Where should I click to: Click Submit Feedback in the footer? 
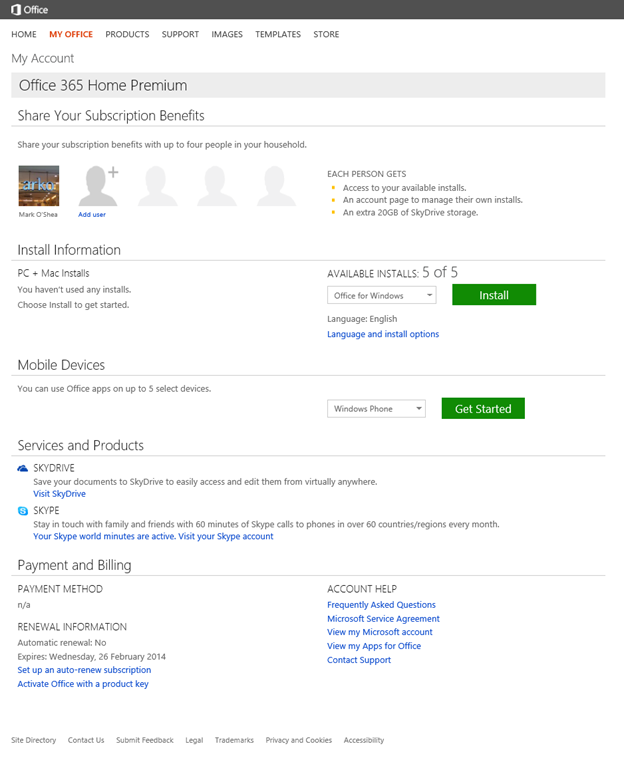tap(144, 741)
